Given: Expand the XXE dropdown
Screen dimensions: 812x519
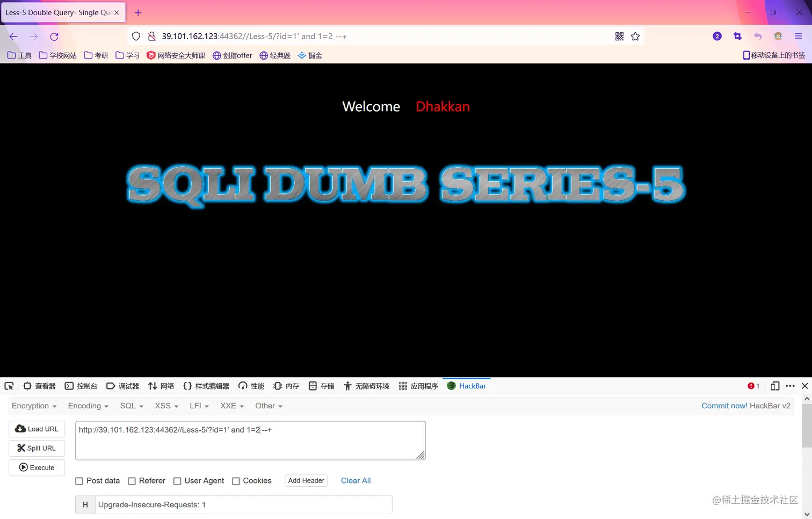Looking at the screenshot, I should pyautogui.click(x=232, y=406).
